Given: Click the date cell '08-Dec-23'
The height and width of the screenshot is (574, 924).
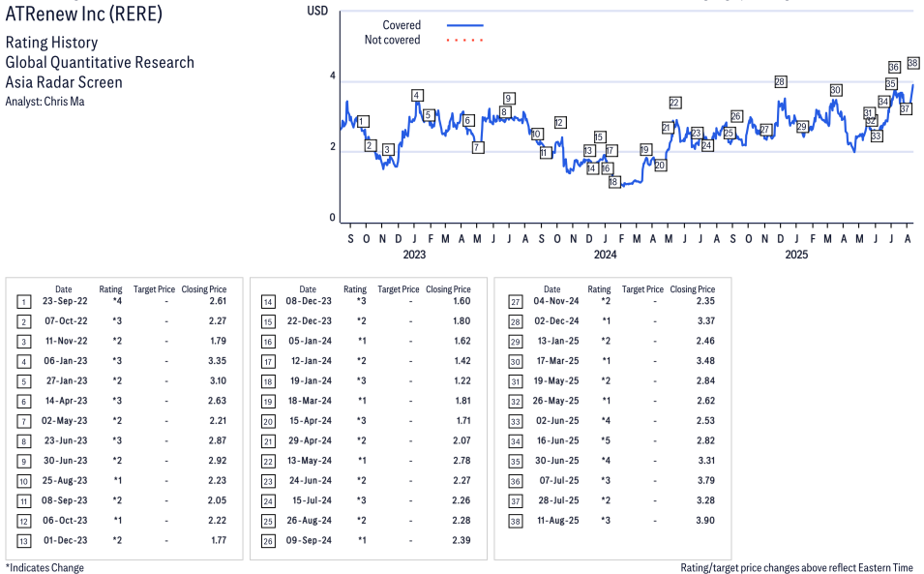Looking at the screenshot, I should coord(309,301).
